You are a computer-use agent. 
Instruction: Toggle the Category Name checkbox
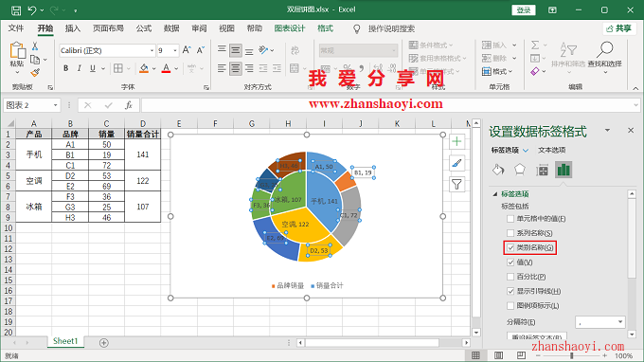510,247
